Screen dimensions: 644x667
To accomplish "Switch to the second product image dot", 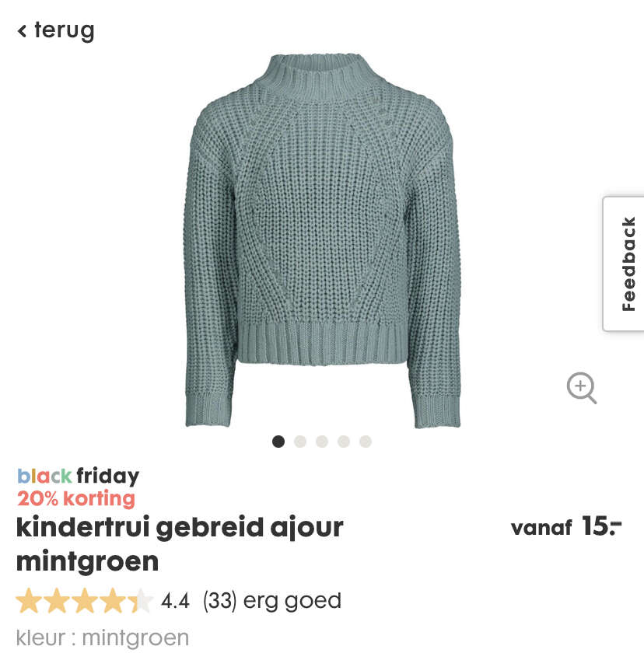I will [x=300, y=442].
